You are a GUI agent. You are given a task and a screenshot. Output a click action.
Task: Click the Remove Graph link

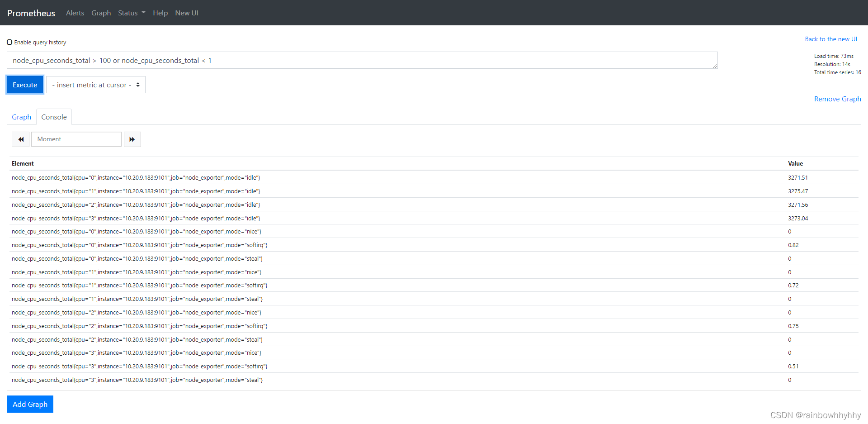click(837, 99)
